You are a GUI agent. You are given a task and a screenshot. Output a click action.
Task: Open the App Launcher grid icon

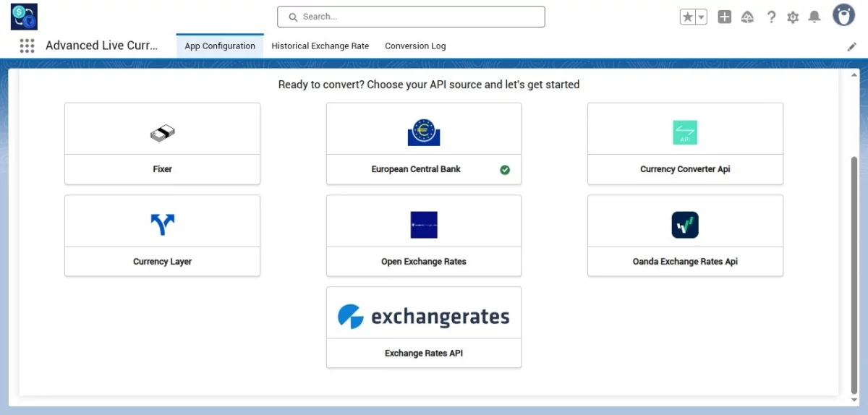pyautogui.click(x=27, y=46)
